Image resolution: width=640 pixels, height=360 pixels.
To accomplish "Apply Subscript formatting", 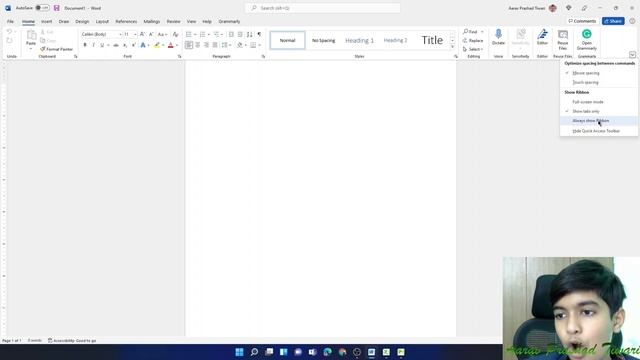I will (x=125, y=45).
